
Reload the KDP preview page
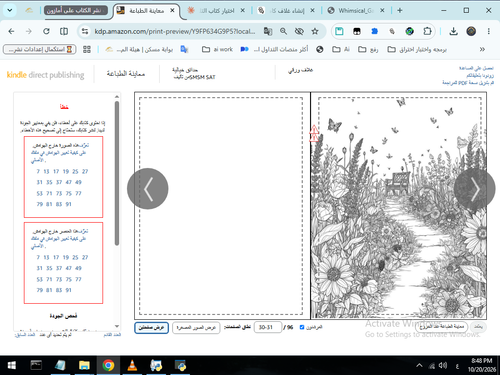[x=46, y=31]
